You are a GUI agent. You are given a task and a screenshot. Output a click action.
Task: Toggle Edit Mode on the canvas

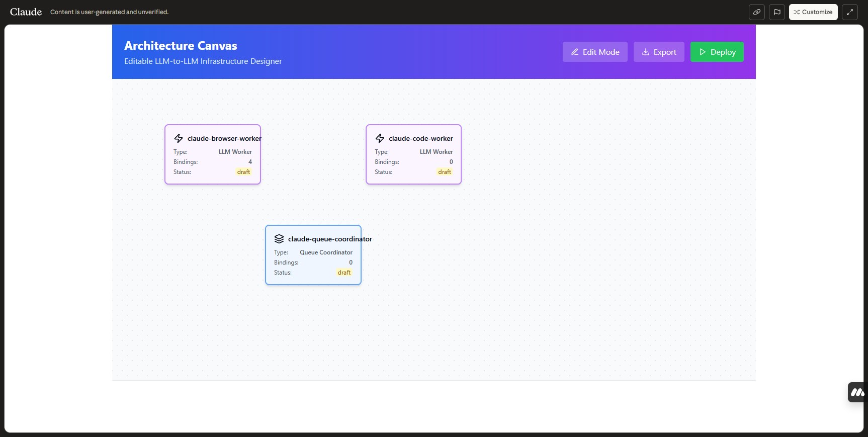click(595, 52)
